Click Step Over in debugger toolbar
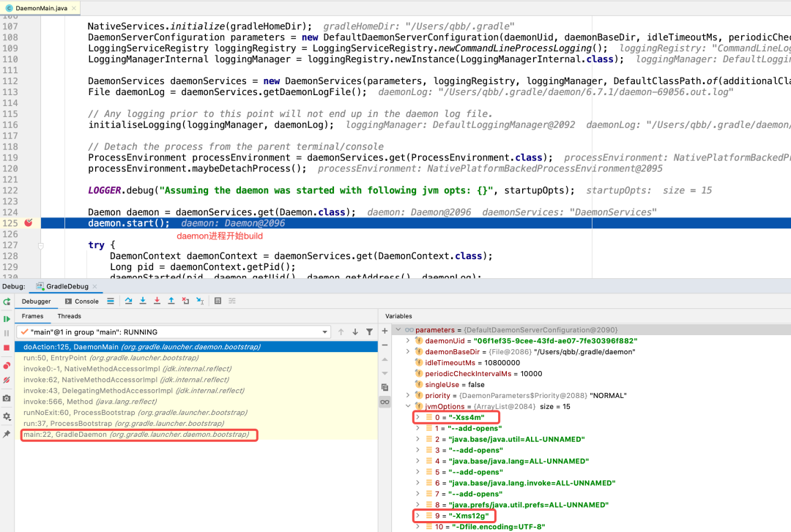This screenshot has width=791, height=532. [x=128, y=301]
